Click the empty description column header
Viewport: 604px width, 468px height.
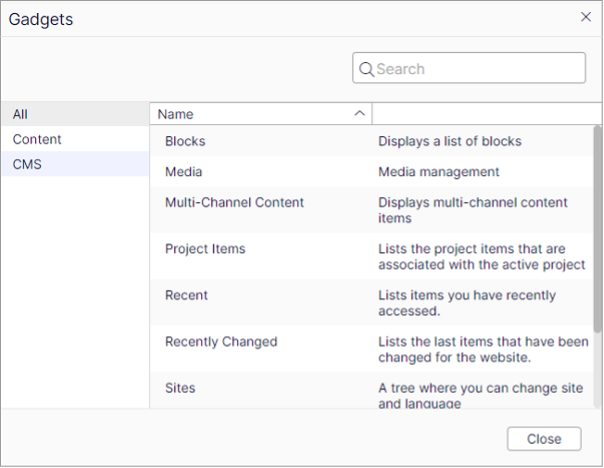coord(480,114)
